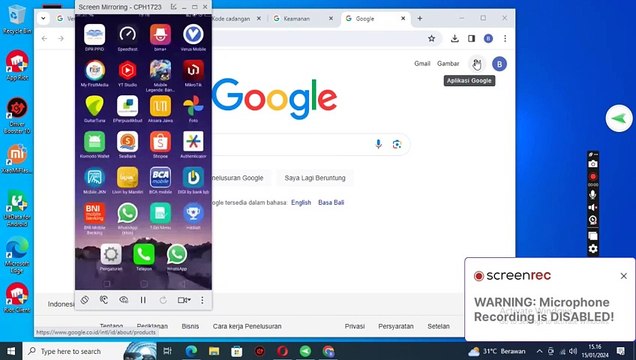Open Gmail link
636x360 pixels.
pyautogui.click(x=422, y=64)
